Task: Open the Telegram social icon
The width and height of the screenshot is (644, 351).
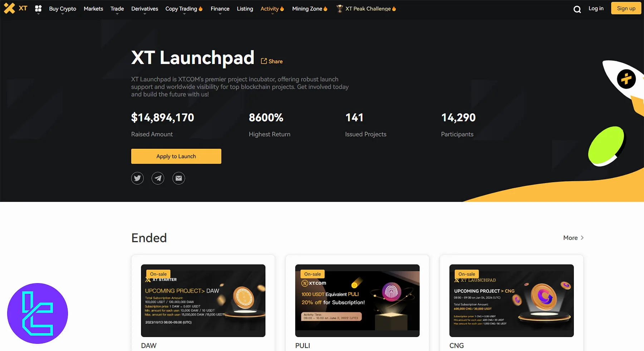Action: click(158, 178)
